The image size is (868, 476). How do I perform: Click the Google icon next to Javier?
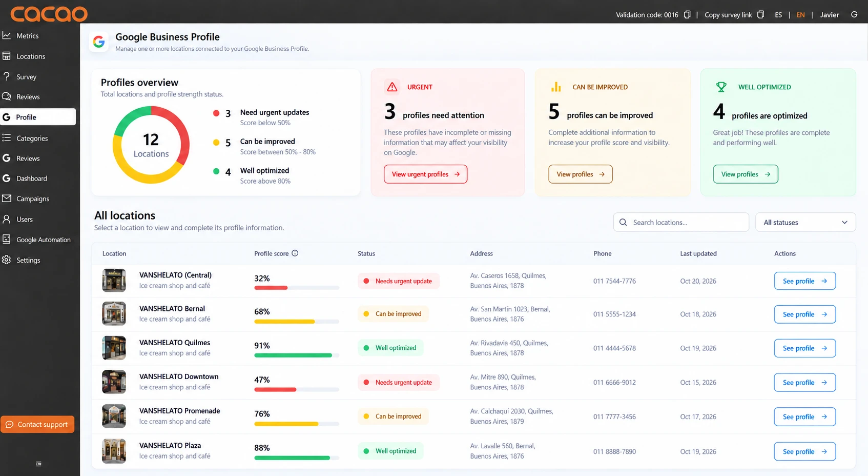coord(854,14)
